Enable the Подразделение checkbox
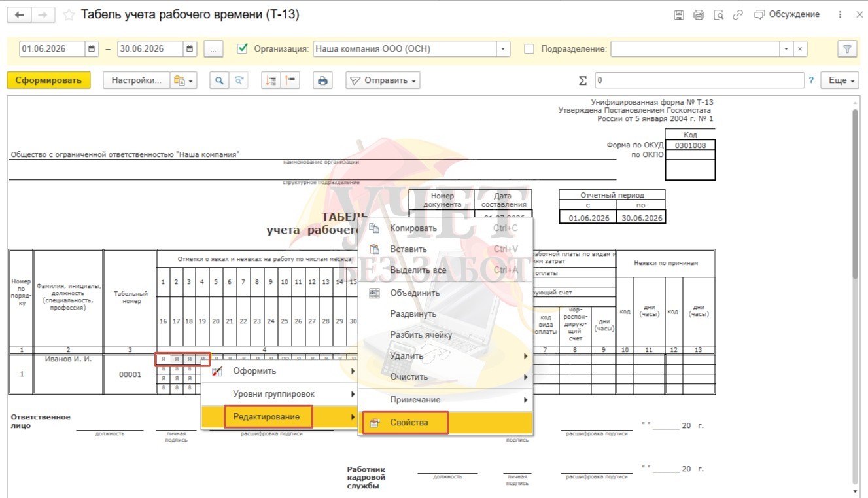The height and width of the screenshot is (498, 868). point(529,48)
